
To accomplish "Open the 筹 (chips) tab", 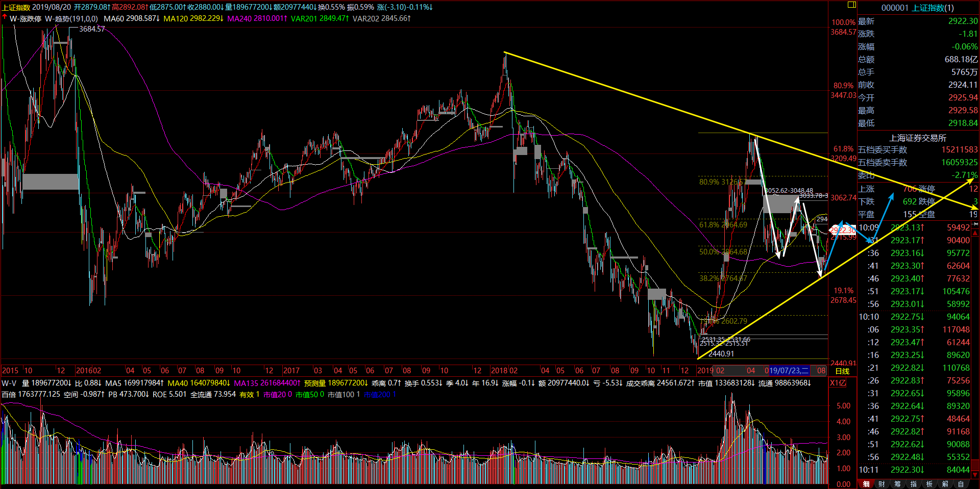I will (897, 484).
